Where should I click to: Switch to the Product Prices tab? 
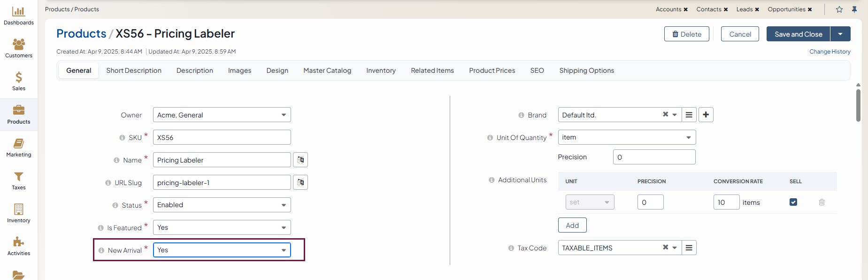click(x=492, y=70)
